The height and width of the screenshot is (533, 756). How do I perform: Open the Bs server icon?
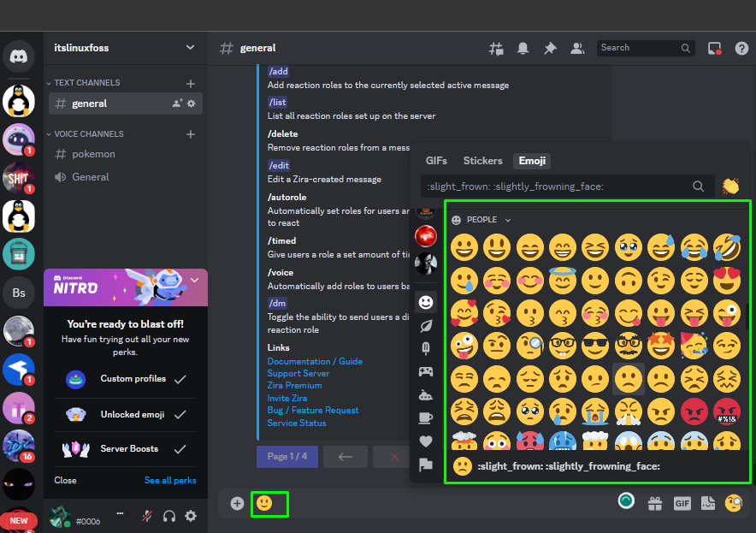pos(19,293)
